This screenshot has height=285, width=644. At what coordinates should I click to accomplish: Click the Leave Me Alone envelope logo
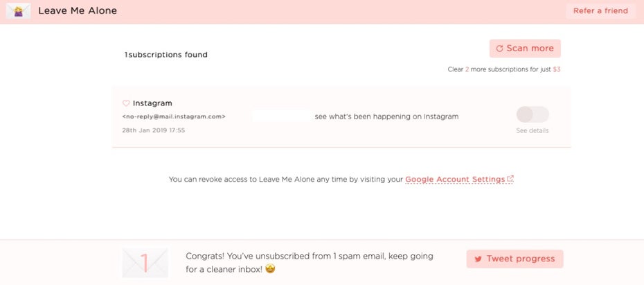tap(18, 10)
